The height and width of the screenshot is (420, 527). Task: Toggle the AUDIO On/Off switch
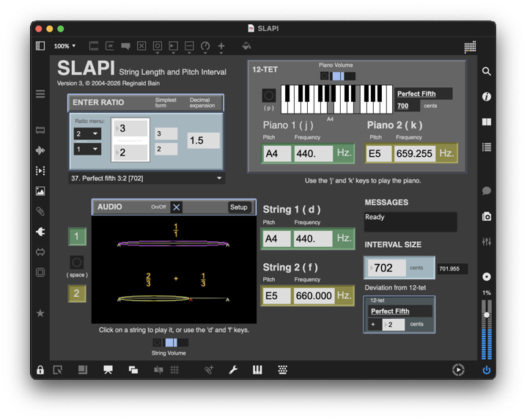coord(176,207)
